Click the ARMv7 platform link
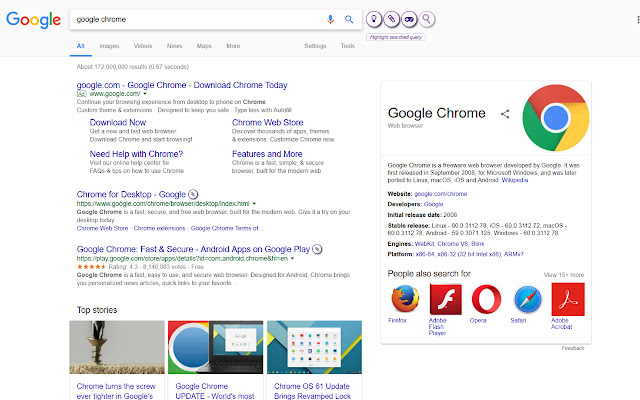Viewport: 640px width, 400px height. 513,254
